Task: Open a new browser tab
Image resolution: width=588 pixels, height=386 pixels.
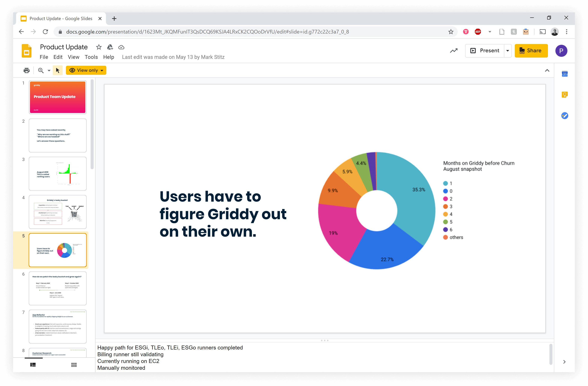Action: (x=114, y=19)
